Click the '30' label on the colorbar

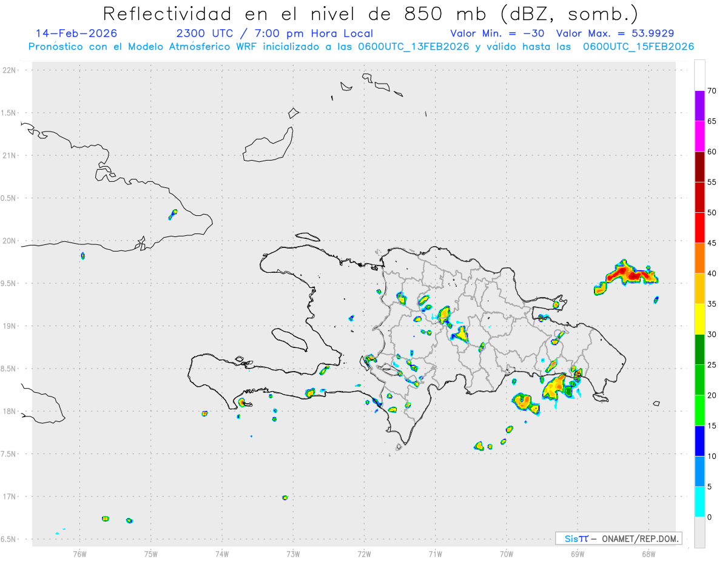[x=712, y=335]
